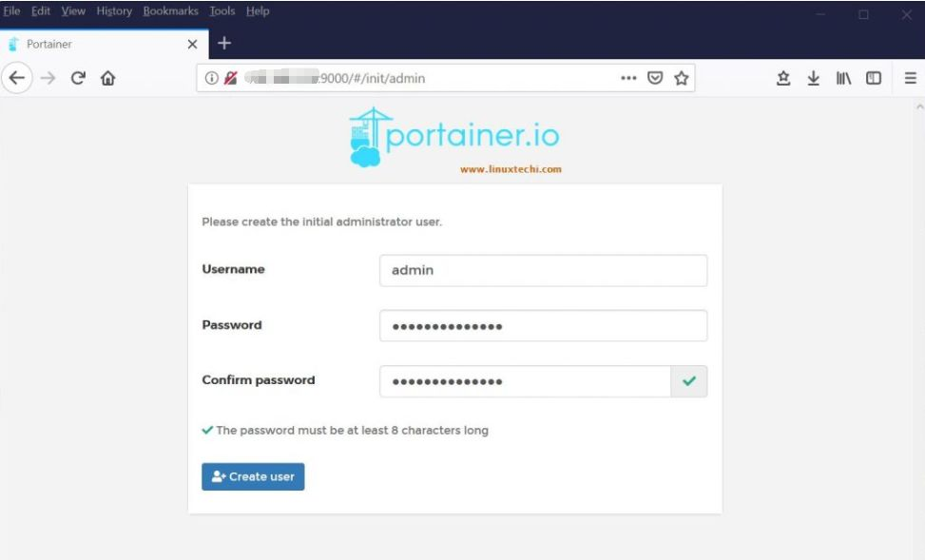This screenshot has height=560, width=925.
Task: Open the Help menu
Action: 258,11
